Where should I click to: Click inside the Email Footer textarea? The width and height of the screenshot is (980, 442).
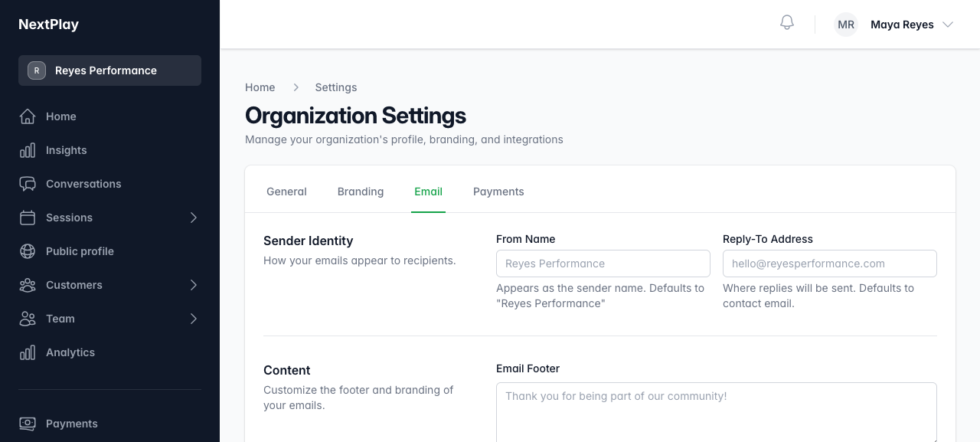[x=717, y=413]
